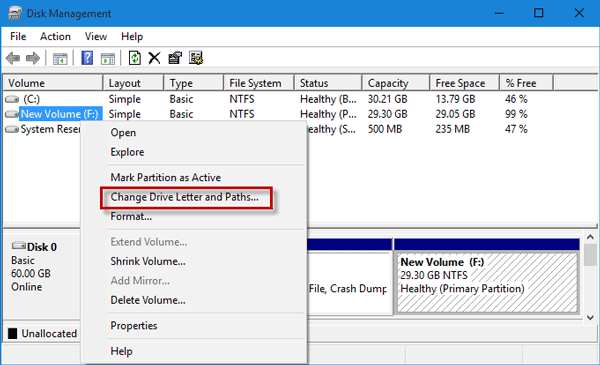
Task: Click the 29.05 GB free space cell
Action: [x=455, y=114]
